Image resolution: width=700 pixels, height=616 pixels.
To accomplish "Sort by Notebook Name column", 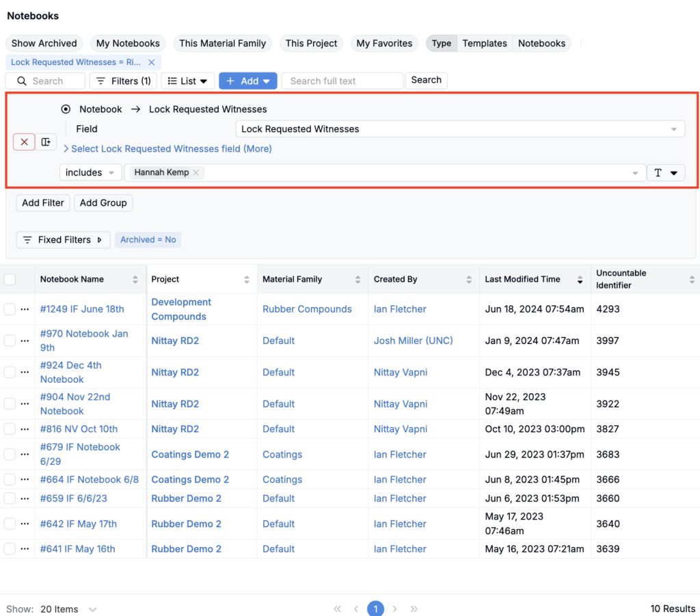I will pos(135,279).
